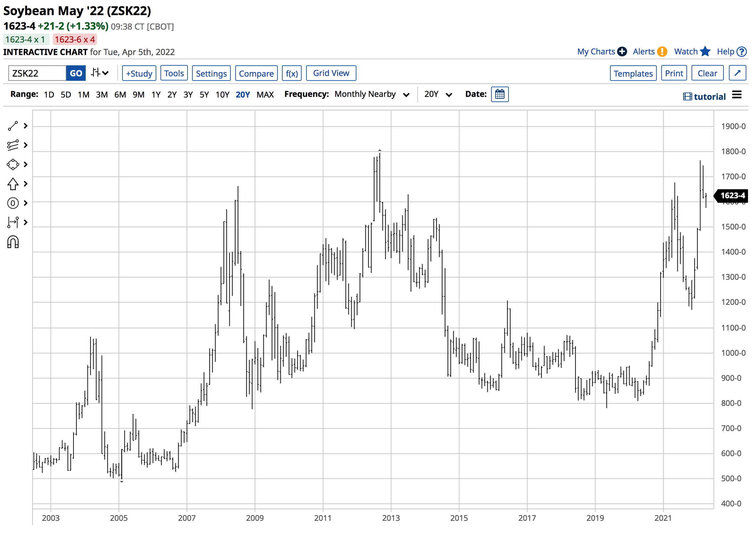The height and width of the screenshot is (535, 756).
Task: Open the bar type chart style dropdown
Action: coord(100,73)
